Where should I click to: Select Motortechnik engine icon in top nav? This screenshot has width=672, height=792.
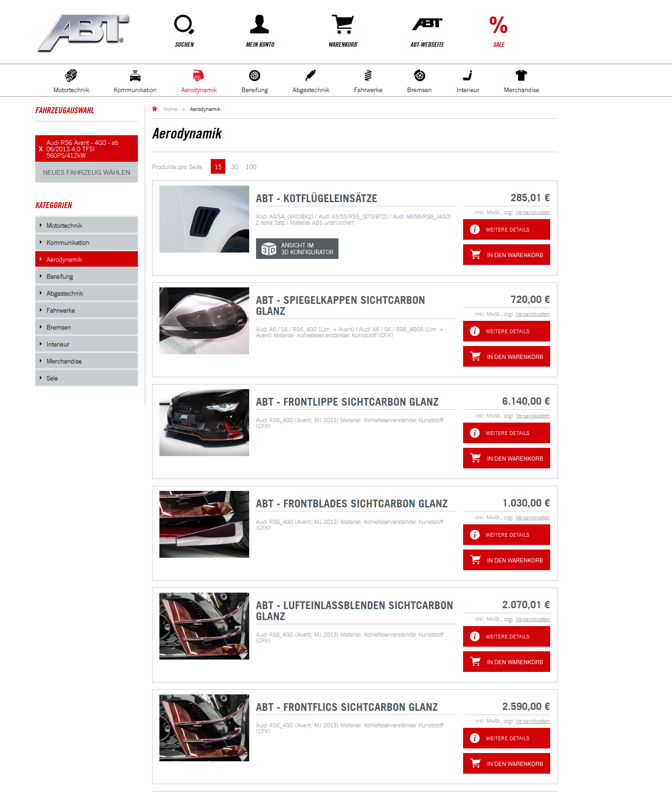(x=71, y=75)
